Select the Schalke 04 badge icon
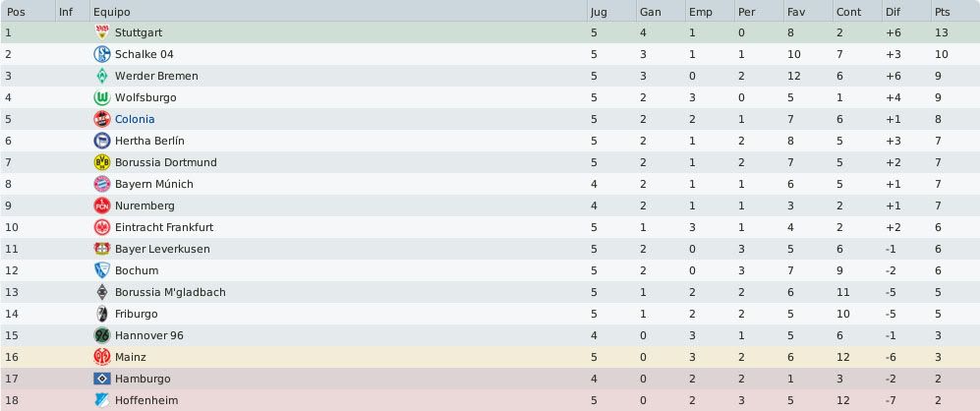This screenshot has width=980, height=411. click(101, 54)
